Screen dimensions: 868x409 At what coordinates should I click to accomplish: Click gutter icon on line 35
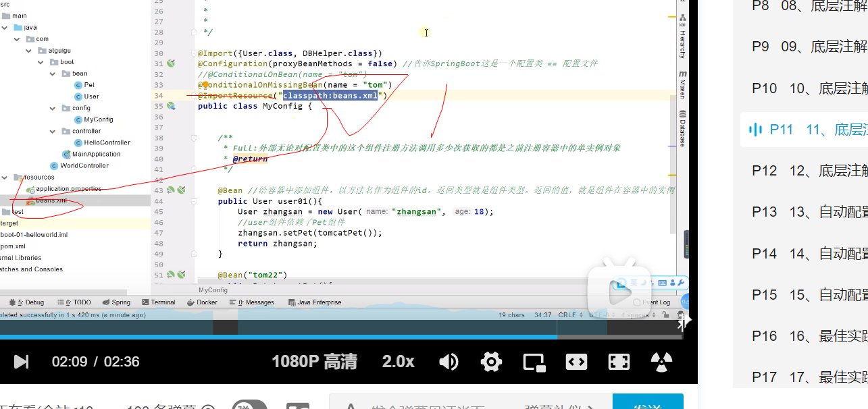click(x=172, y=106)
